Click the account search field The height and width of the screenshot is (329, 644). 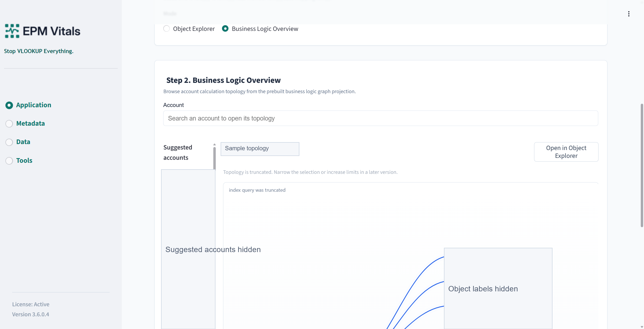[x=381, y=118]
